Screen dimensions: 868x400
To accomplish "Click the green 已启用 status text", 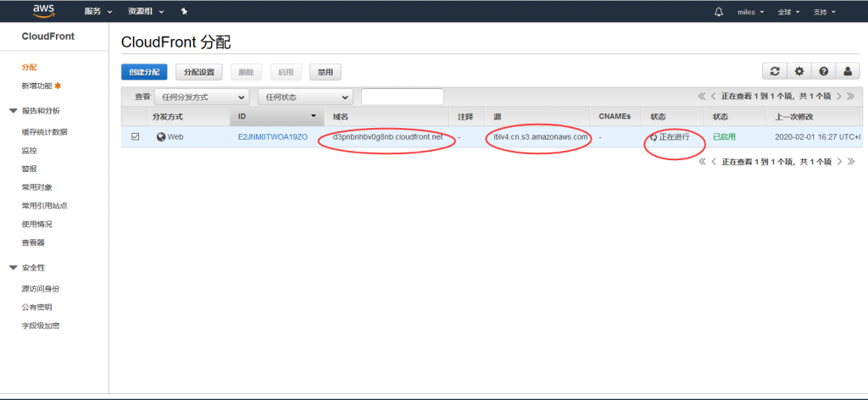I will coord(724,136).
